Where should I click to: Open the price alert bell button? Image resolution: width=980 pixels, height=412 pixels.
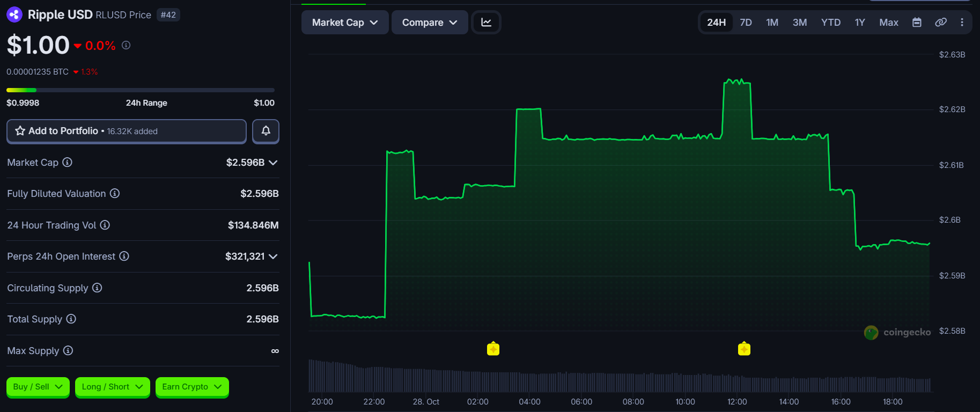[266, 131]
